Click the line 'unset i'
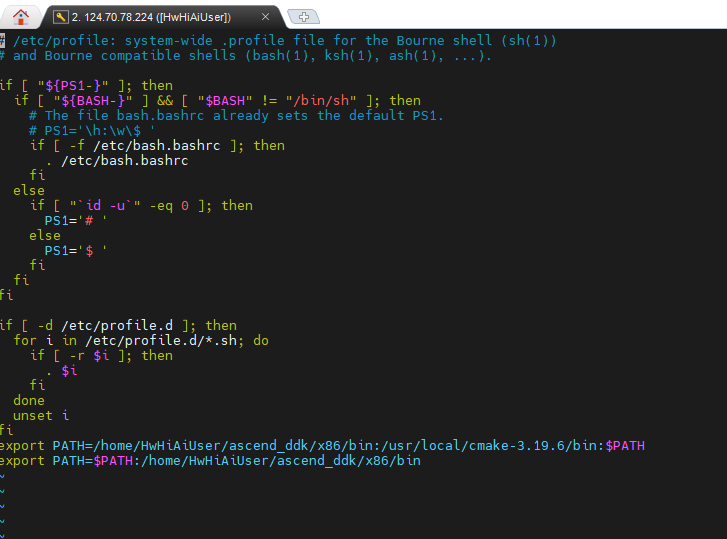Viewport: 727px width, 539px height. [x=41, y=415]
